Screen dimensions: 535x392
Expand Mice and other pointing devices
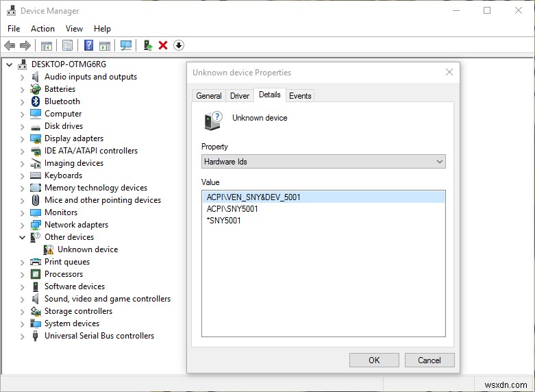click(23, 200)
